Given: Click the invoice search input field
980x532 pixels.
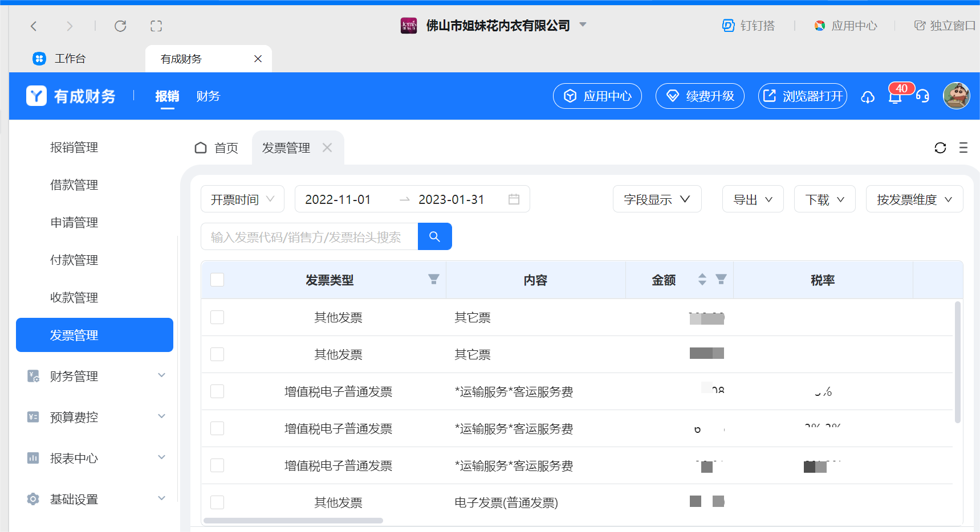Looking at the screenshot, I should pyautogui.click(x=309, y=237).
